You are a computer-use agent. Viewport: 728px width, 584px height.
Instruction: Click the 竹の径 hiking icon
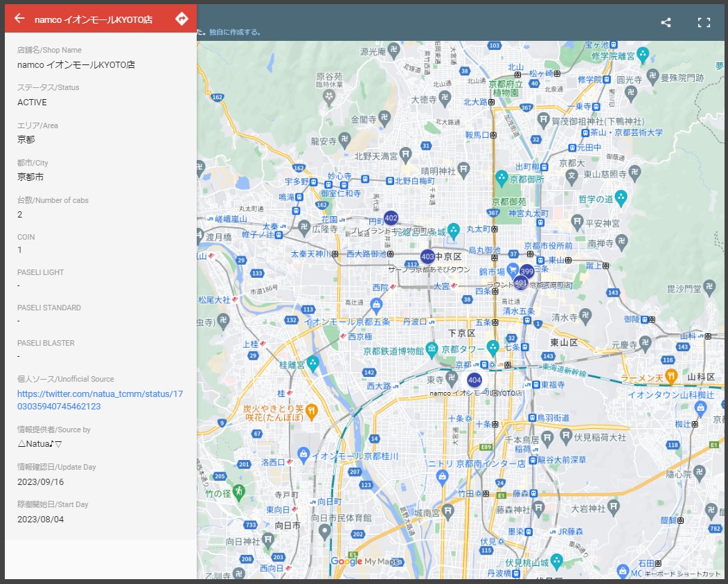tap(239, 493)
